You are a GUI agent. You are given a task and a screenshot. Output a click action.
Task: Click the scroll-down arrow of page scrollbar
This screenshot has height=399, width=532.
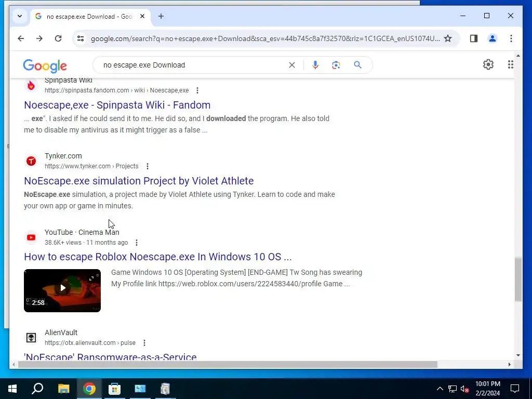[518, 355]
